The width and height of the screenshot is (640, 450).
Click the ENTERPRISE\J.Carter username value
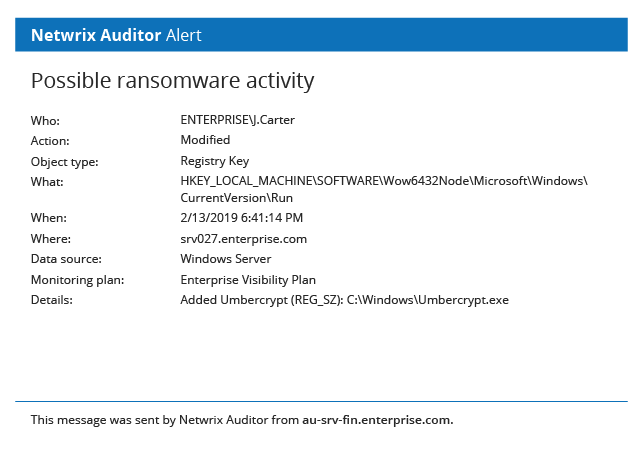[238, 120]
